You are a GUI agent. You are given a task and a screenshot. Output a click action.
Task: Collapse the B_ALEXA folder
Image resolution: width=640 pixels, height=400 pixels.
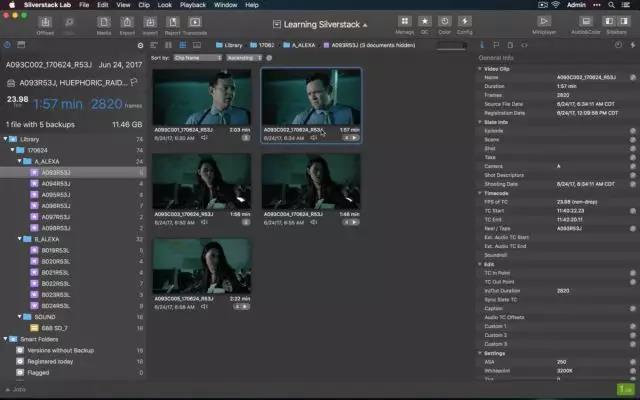(x=20, y=239)
